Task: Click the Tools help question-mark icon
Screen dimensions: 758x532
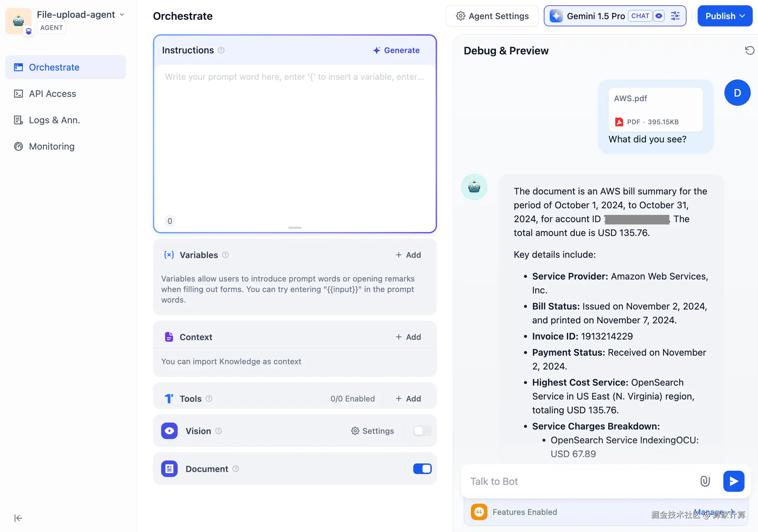Action: (x=209, y=398)
